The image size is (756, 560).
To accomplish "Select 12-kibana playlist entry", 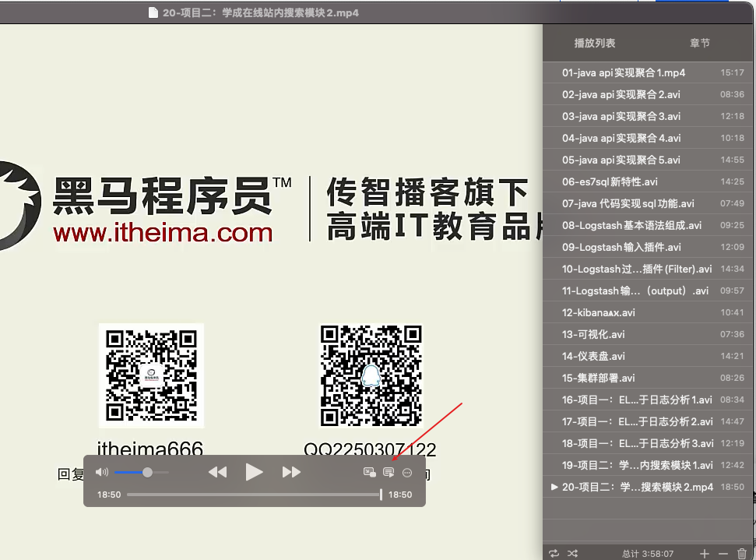I will pos(598,312).
